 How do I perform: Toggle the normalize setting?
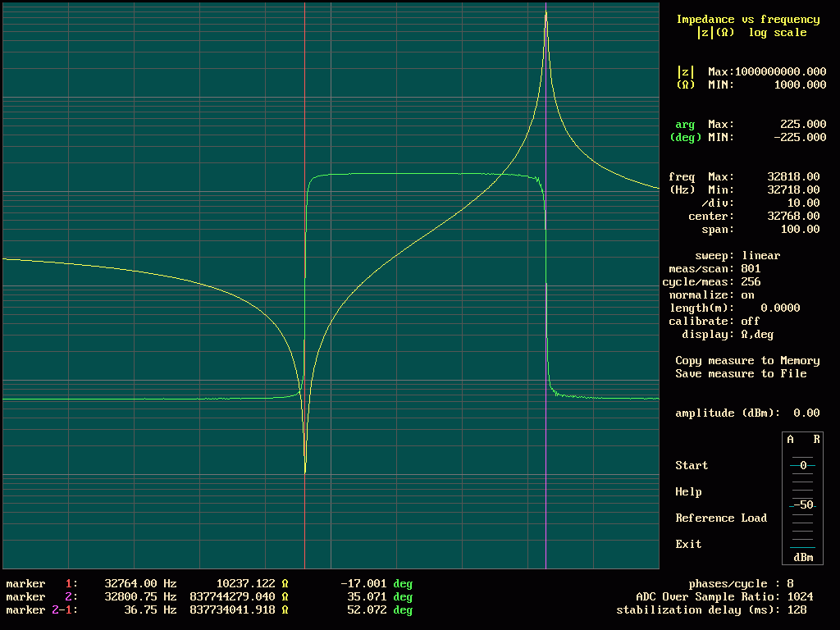[748, 294]
